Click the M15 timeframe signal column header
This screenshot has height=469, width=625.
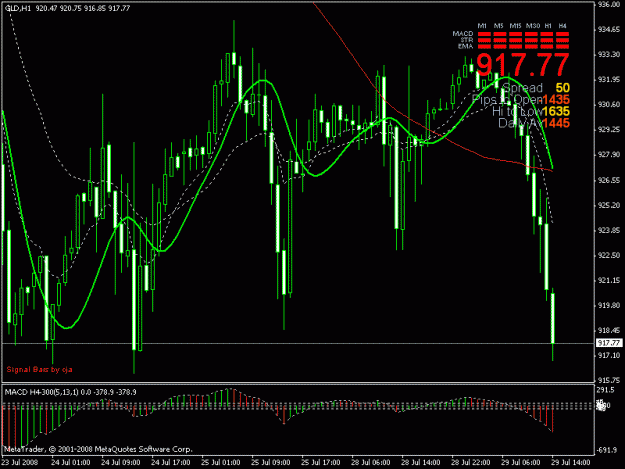[515, 26]
